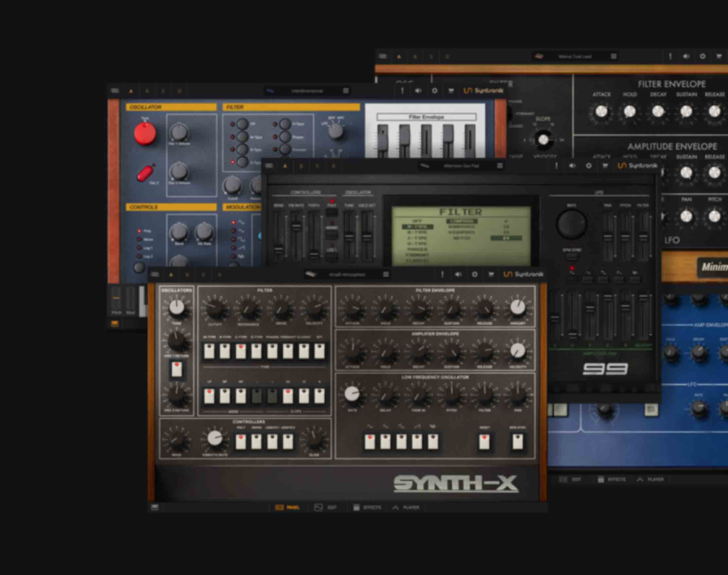This screenshot has width=728, height=575.
Task: Toggle LP filter mode button in Synth-X
Action: point(209,396)
